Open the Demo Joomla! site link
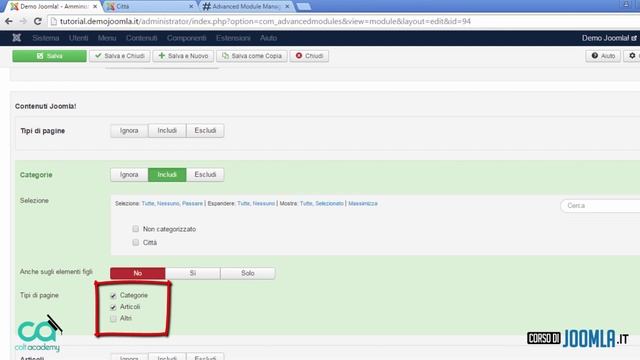Image resolution: width=640 pixels, height=360 pixels. 609,38
